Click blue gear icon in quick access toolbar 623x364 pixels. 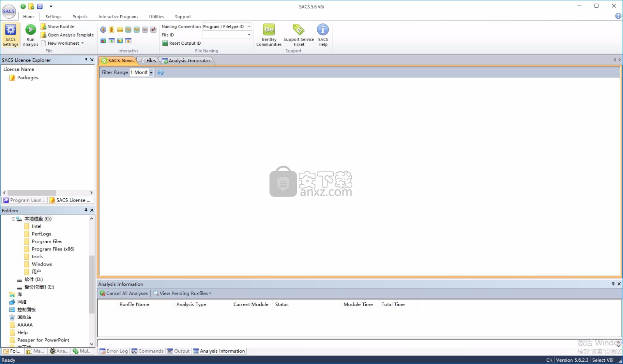[x=40, y=6]
